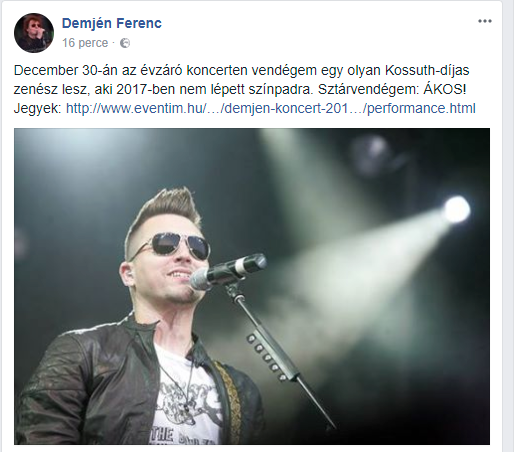515x452 pixels.
Task: Click the microphone head in the photo
Action: (x=228, y=270)
